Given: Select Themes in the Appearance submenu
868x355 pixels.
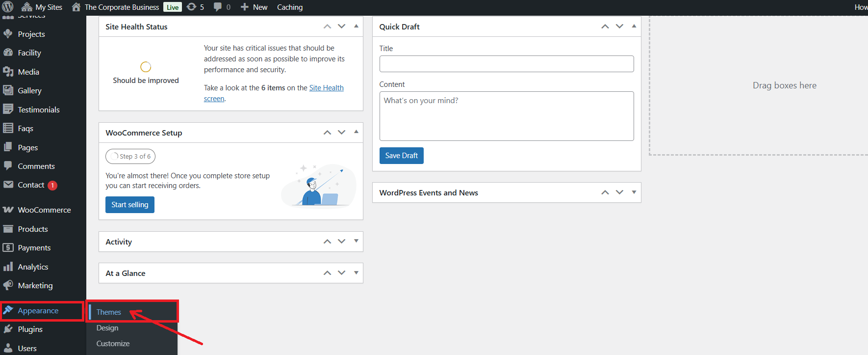Looking at the screenshot, I should point(109,312).
